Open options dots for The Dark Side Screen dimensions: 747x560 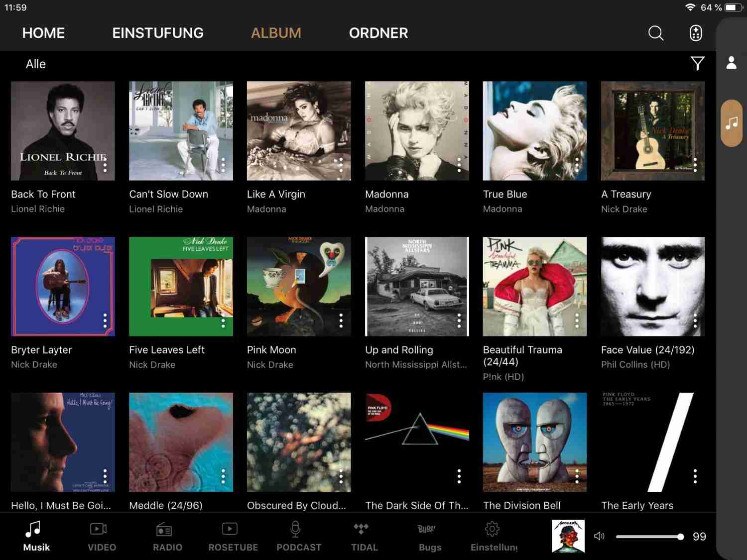[x=459, y=476]
